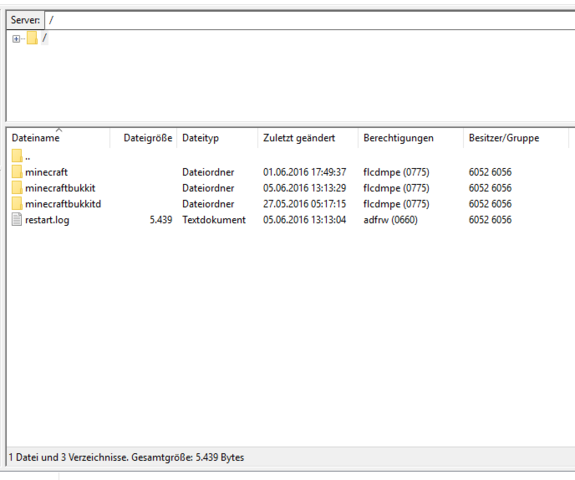Click owner 6052 6056 in minecraftbukkitd row
The width and height of the screenshot is (575, 480).
tap(490, 204)
